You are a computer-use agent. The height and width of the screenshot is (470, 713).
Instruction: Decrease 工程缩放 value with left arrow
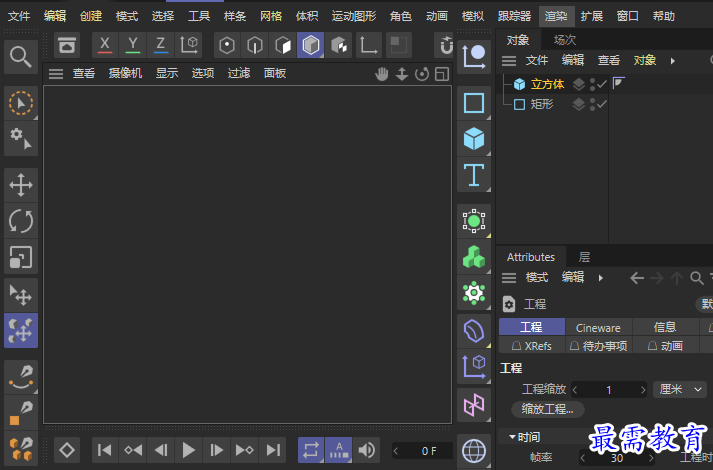575,390
